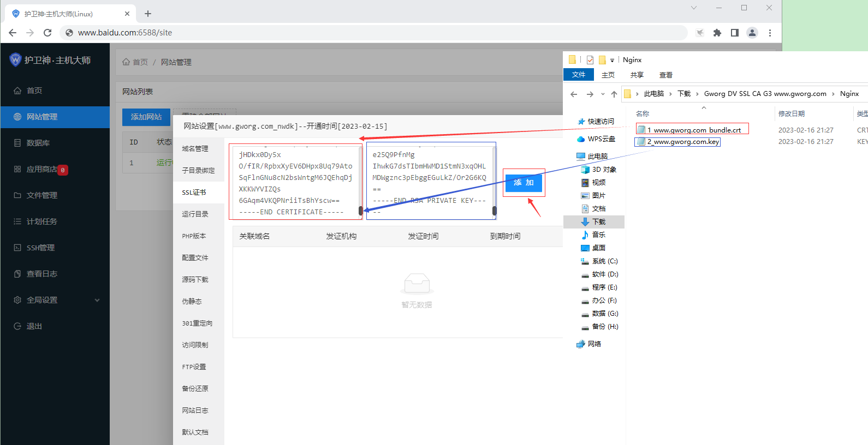Open 应用商店 in the sidebar
This screenshot has height=445, width=868.
(55, 169)
